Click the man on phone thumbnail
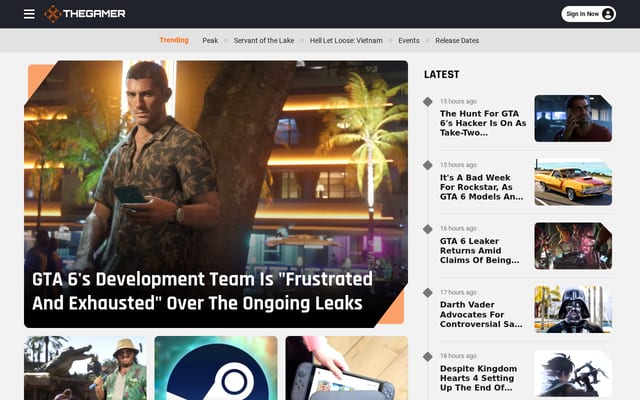 (x=573, y=118)
